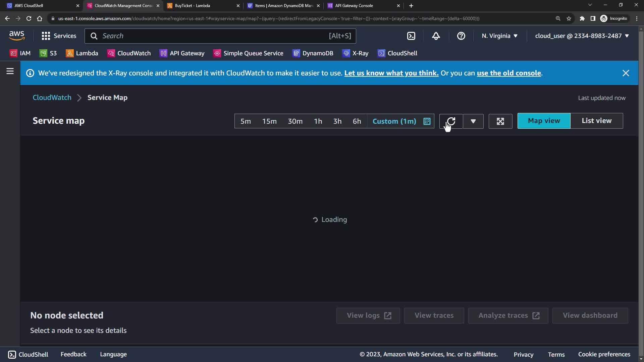Open the notifications bell icon

click(436, 36)
